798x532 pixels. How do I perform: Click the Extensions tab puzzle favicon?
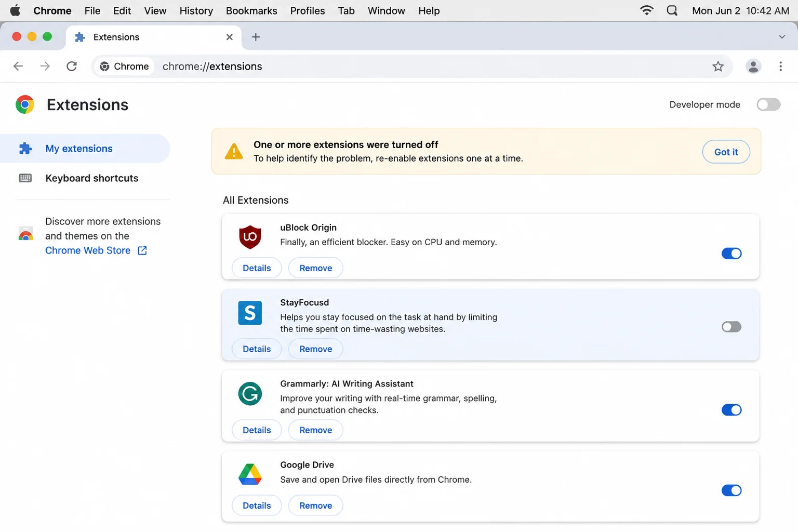coord(80,37)
